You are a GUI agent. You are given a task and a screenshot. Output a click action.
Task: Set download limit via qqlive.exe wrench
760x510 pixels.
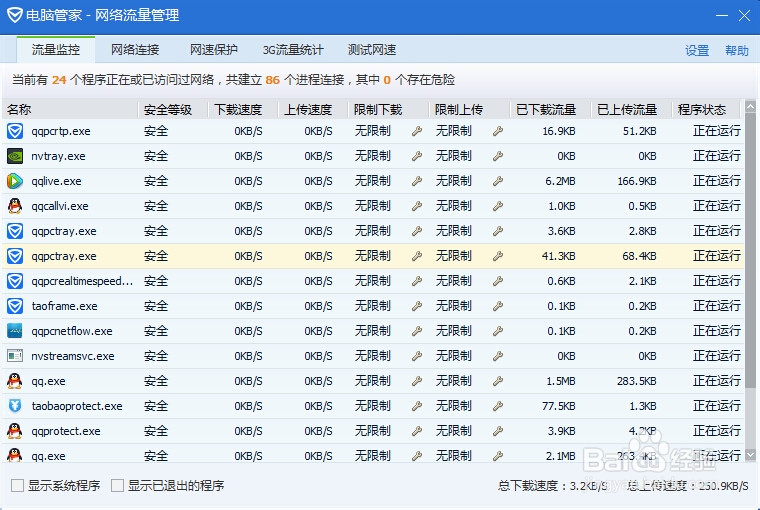[x=417, y=181]
